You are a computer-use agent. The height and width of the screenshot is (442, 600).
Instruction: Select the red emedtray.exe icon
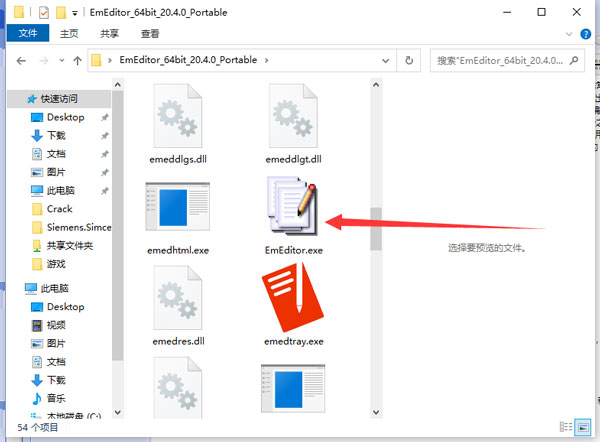pos(293,298)
